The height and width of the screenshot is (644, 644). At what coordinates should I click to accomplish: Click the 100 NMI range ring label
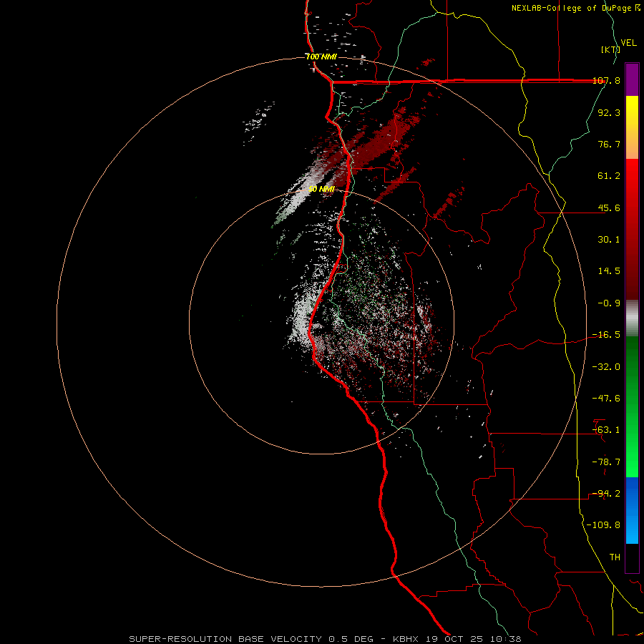pyautogui.click(x=321, y=57)
